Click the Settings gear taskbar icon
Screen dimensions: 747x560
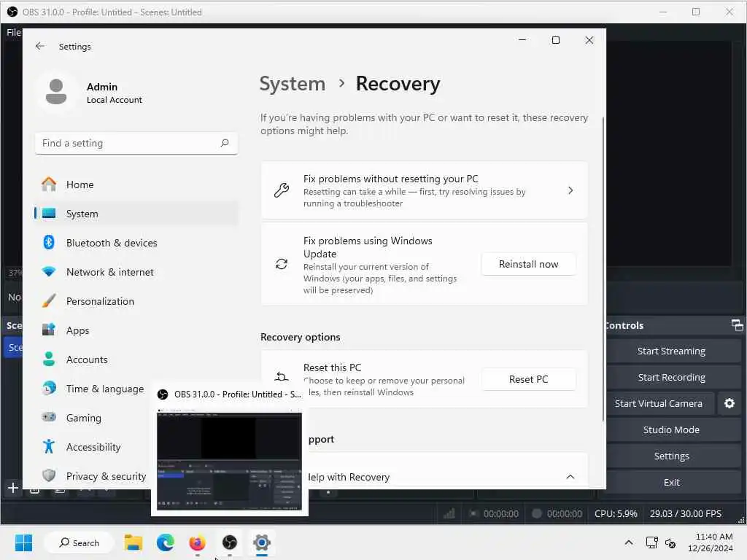tap(262, 542)
